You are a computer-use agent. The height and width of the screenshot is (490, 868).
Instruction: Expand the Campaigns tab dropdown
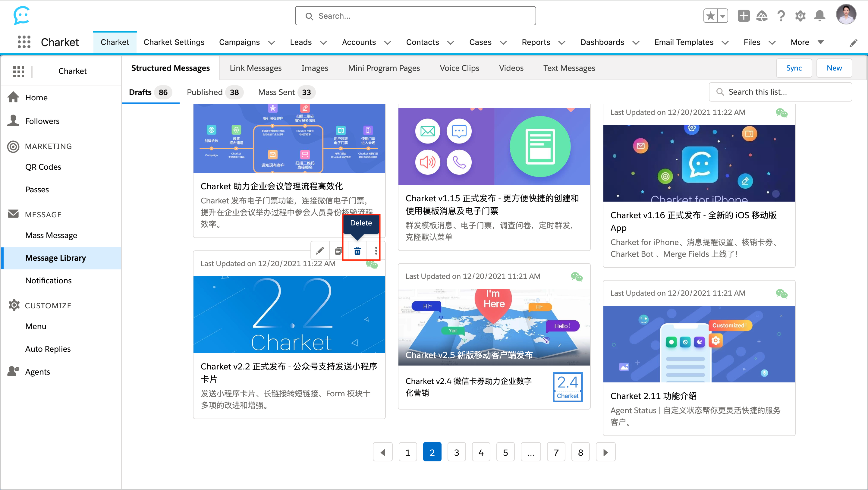[271, 42]
